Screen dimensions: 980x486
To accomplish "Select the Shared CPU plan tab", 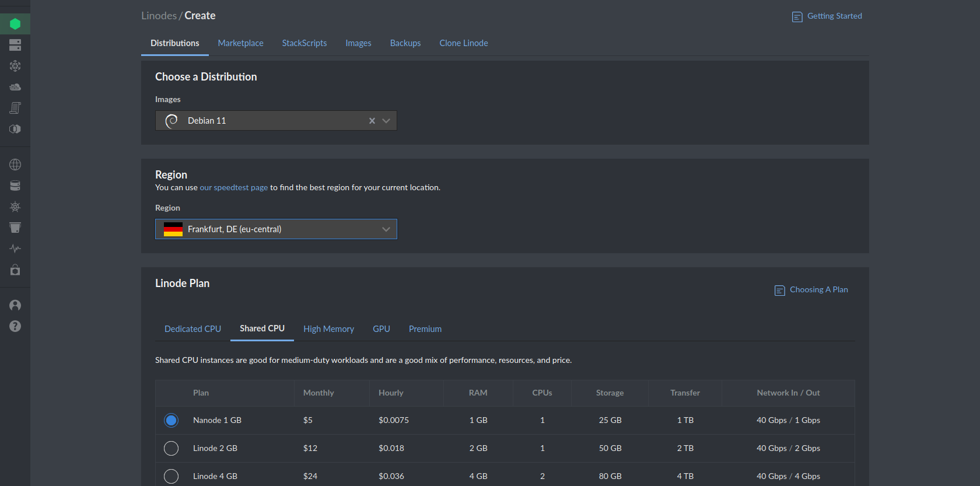I will click(262, 328).
